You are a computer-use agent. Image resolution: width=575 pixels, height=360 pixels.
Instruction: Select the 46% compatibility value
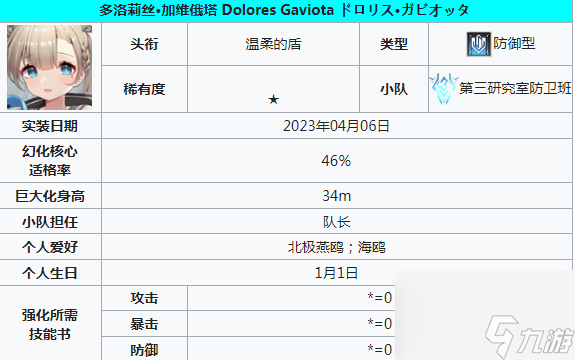tap(336, 161)
